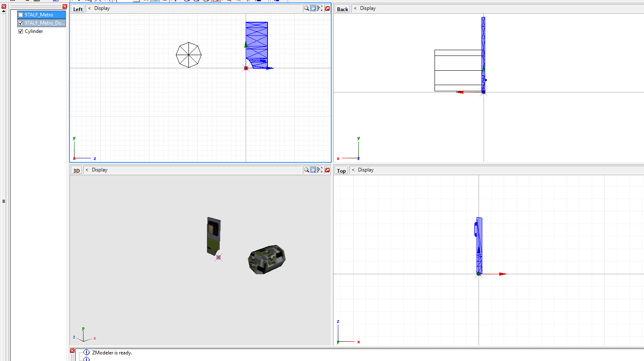
Task: Select the Zoom tool in 3D viewport
Action: tap(307, 169)
